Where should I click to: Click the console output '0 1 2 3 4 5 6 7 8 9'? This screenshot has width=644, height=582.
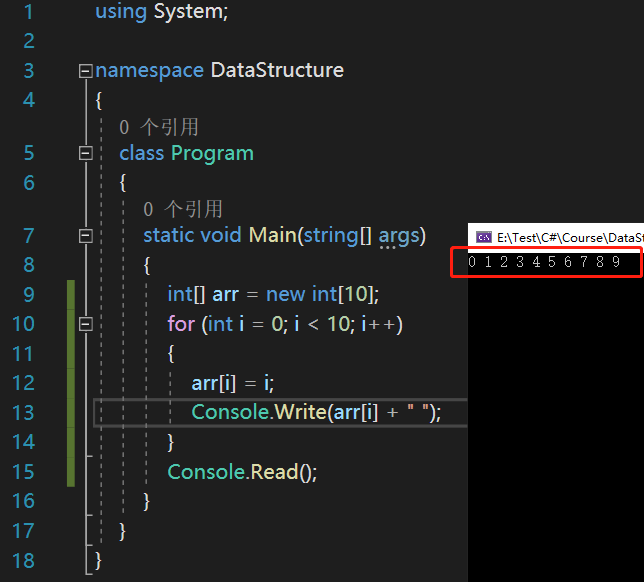pos(544,262)
